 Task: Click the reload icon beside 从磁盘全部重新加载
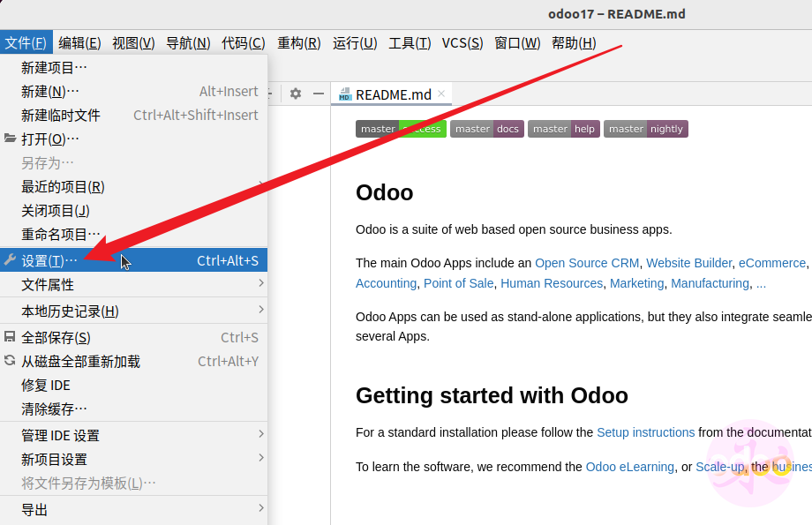click(10, 360)
